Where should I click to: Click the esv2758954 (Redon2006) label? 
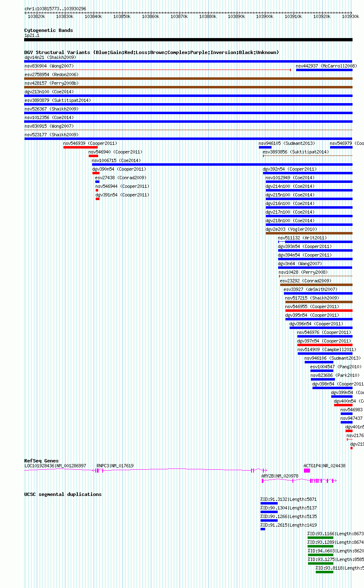(x=52, y=74)
